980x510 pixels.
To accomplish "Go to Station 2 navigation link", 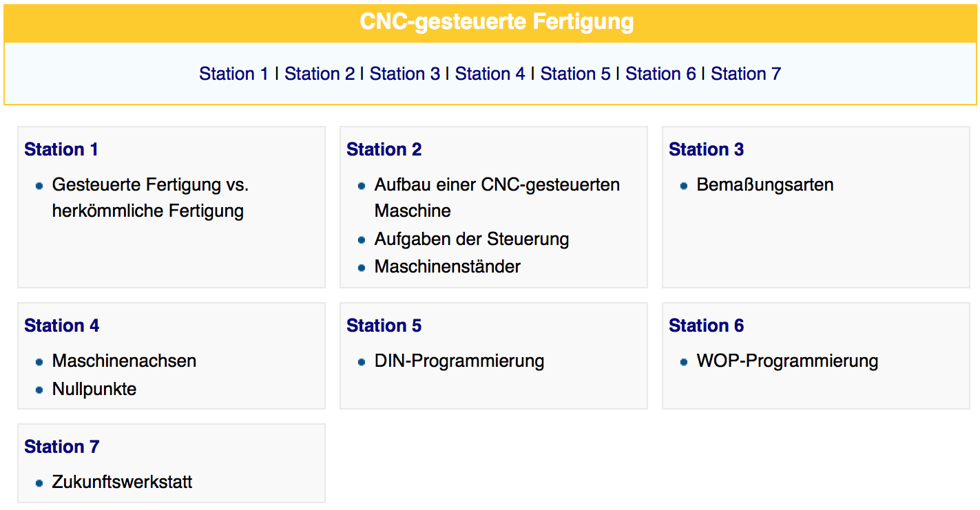I will tap(320, 74).
